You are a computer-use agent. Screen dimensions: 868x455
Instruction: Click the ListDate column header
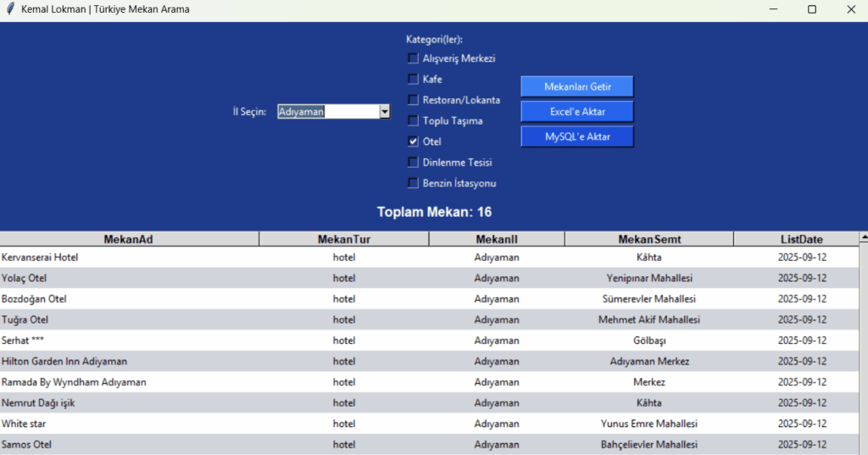[x=801, y=239]
